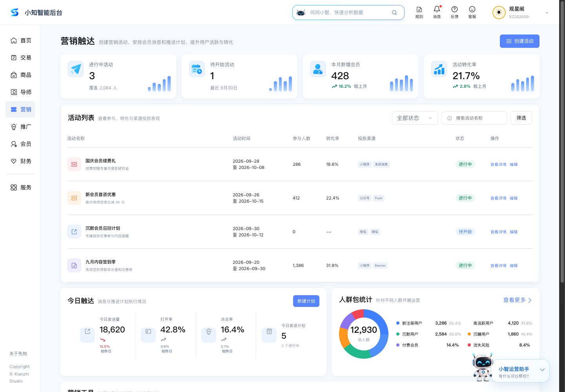Open 导师 in sidebar
565x392 pixels.
pyautogui.click(x=20, y=92)
